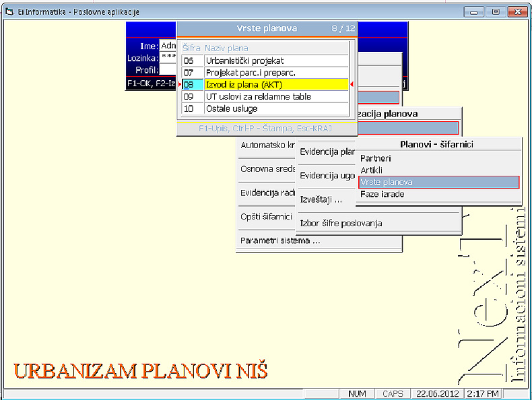Choose UT uslovi za reklamne table

(265, 97)
